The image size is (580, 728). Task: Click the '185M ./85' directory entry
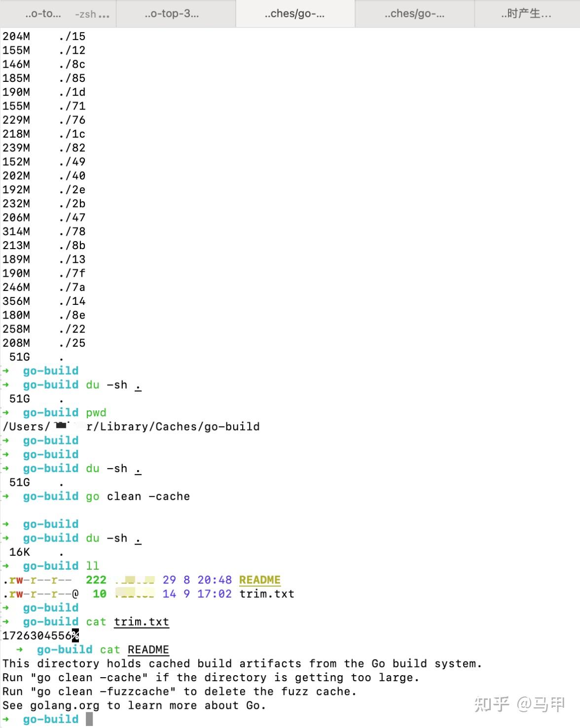[44, 78]
